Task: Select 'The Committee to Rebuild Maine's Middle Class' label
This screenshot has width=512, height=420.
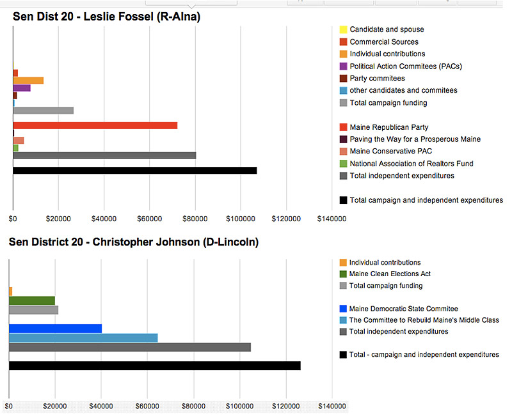Action: click(x=424, y=320)
